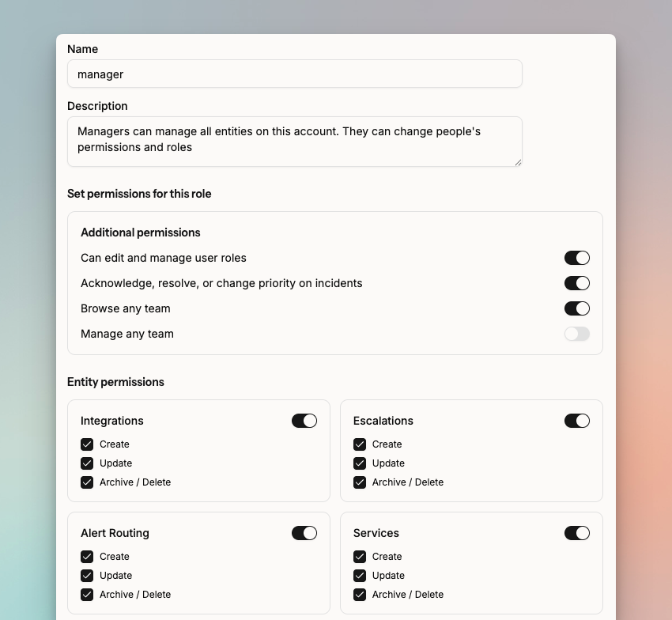The image size is (672, 620).
Task: Uncheck Archive / Delete under Integrations
Action: 87,482
